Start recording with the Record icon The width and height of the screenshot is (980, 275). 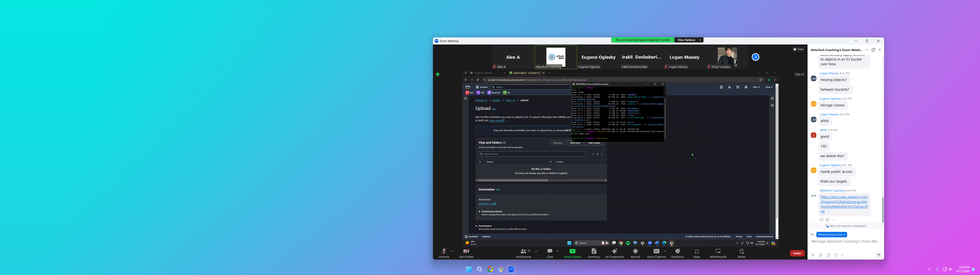(635, 252)
